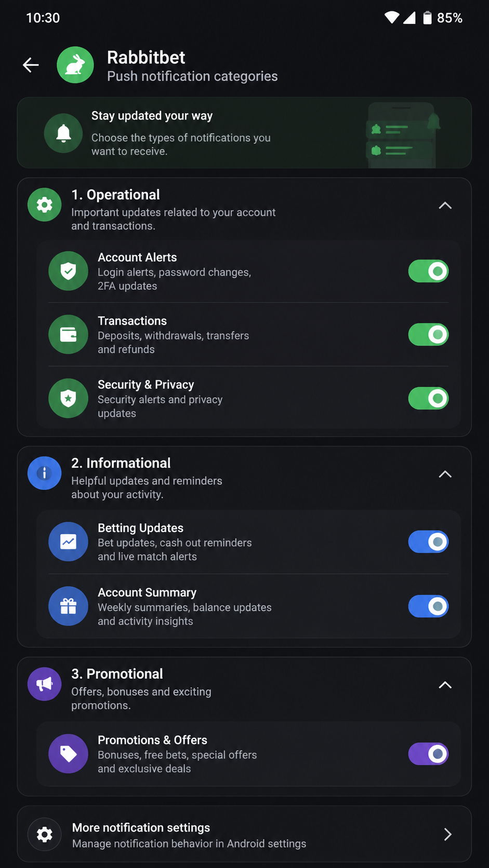Switch off Promotions & Offers toggle

point(428,753)
